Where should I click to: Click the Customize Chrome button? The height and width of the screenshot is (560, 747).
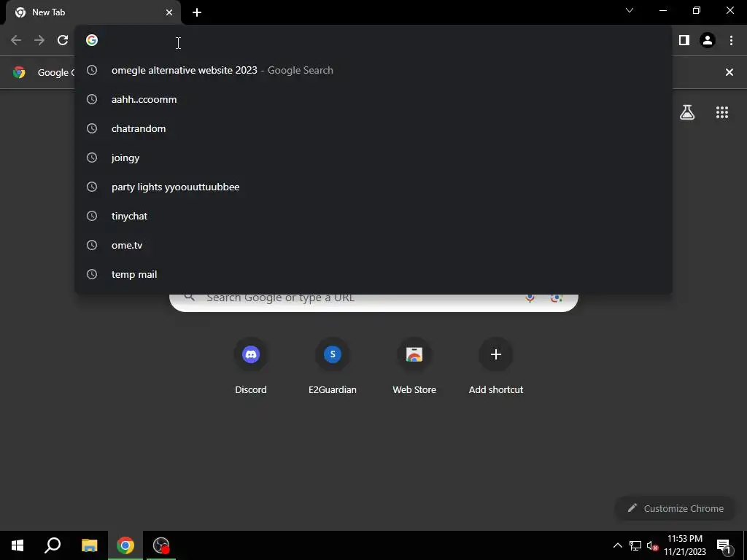(676, 508)
